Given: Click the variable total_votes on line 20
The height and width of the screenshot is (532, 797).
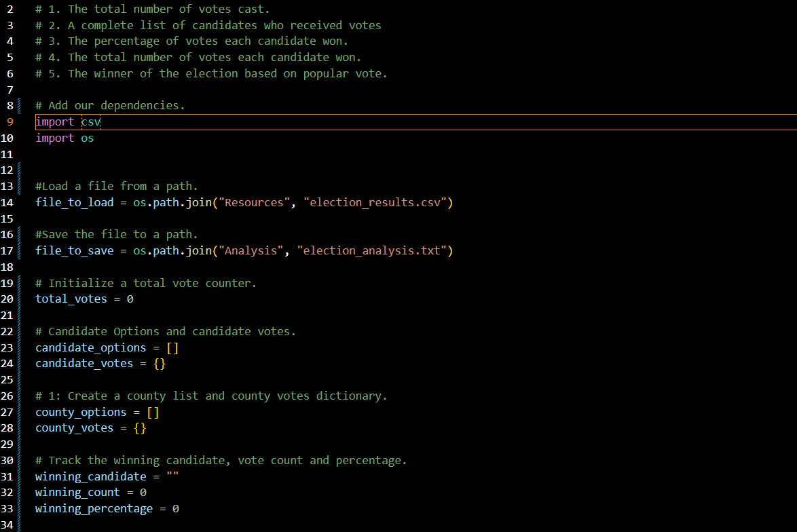Looking at the screenshot, I should [71, 299].
